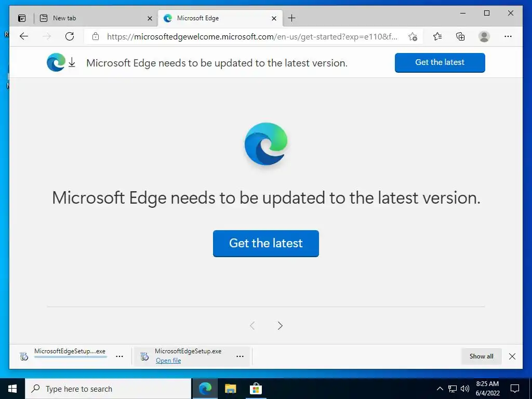Viewport: 532px width, 399px height.
Task: Minimize the Edge window
Action: 463,13
